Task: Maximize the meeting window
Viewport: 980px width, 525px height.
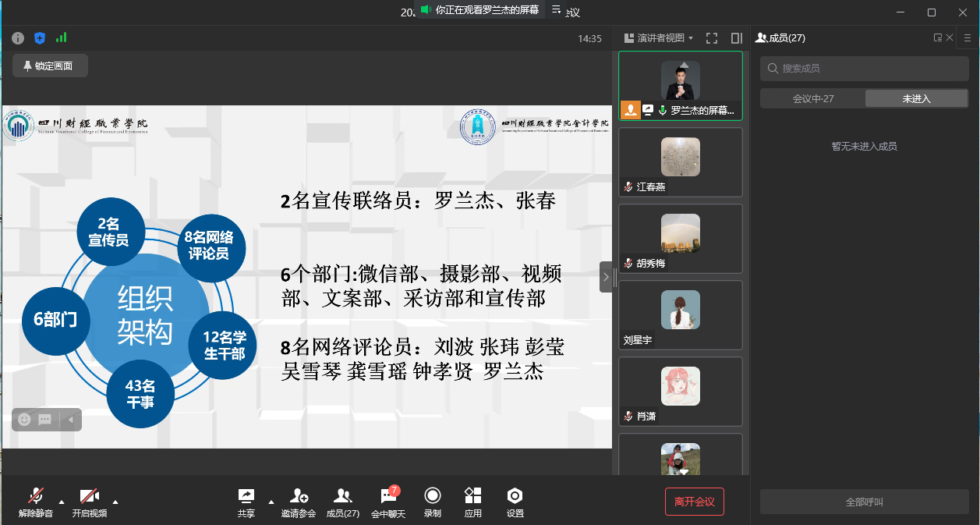Action: click(x=932, y=12)
